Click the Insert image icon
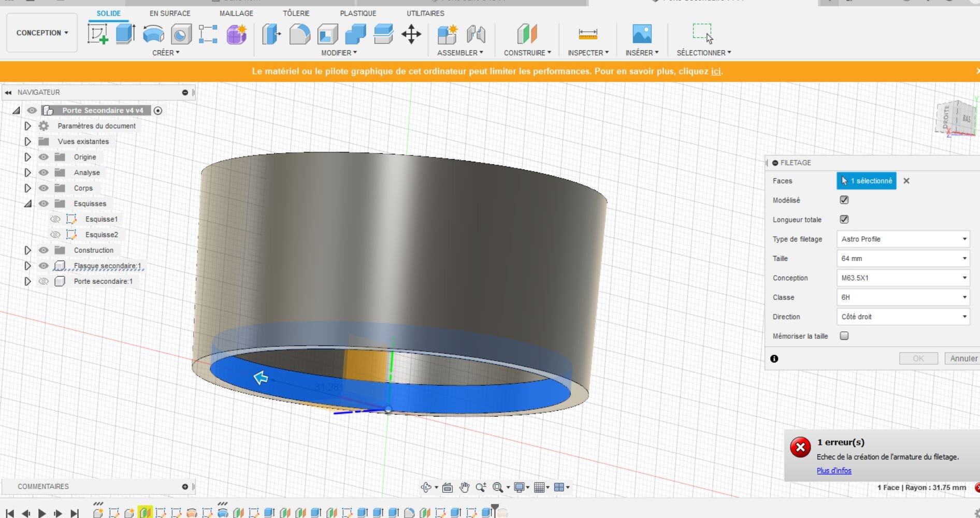This screenshot has width=980, height=518. tap(642, 34)
